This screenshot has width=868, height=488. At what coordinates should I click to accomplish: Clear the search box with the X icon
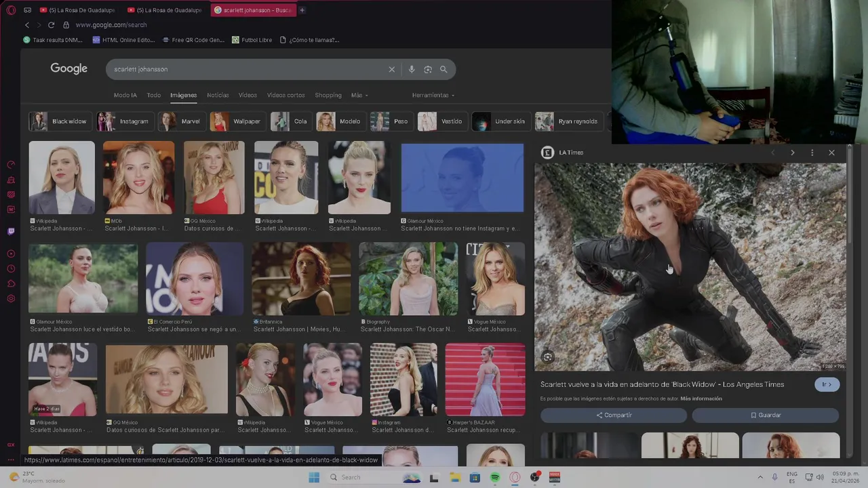tap(391, 69)
